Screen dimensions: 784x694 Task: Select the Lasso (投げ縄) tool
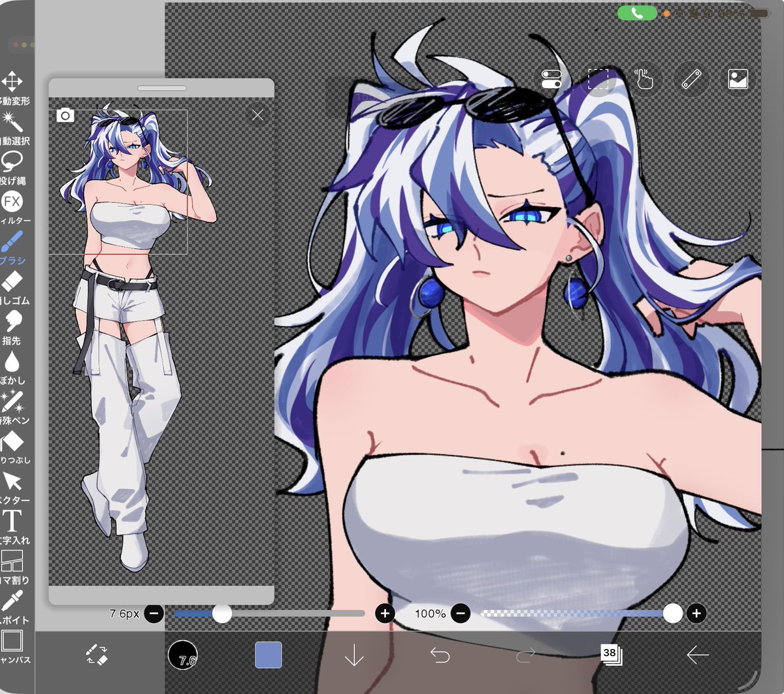[x=12, y=167]
